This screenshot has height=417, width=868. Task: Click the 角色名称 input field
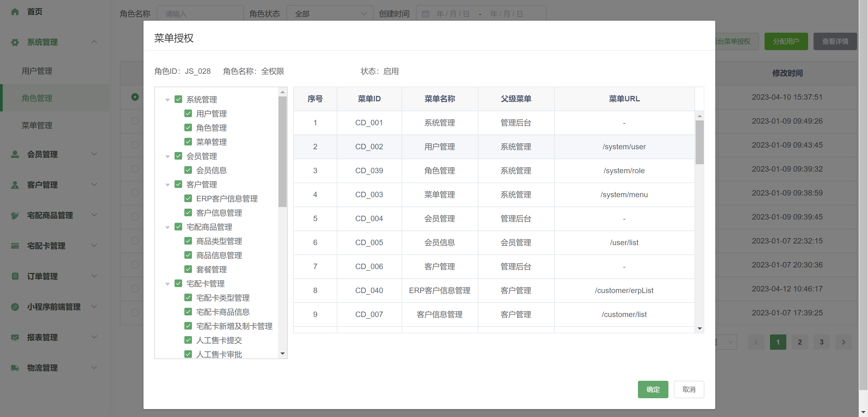point(200,14)
